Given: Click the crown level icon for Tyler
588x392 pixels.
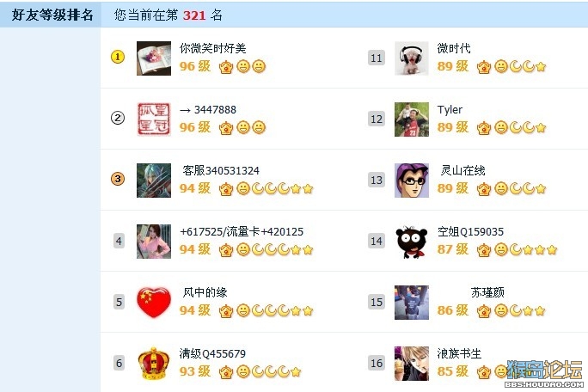Looking at the screenshot, I should [484, 128].
